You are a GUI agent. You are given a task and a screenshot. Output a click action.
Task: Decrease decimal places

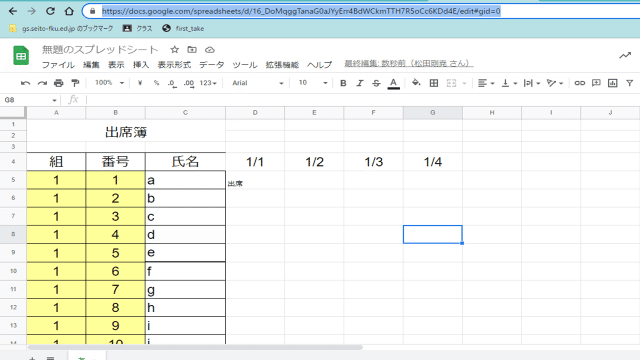pos(172,83)
